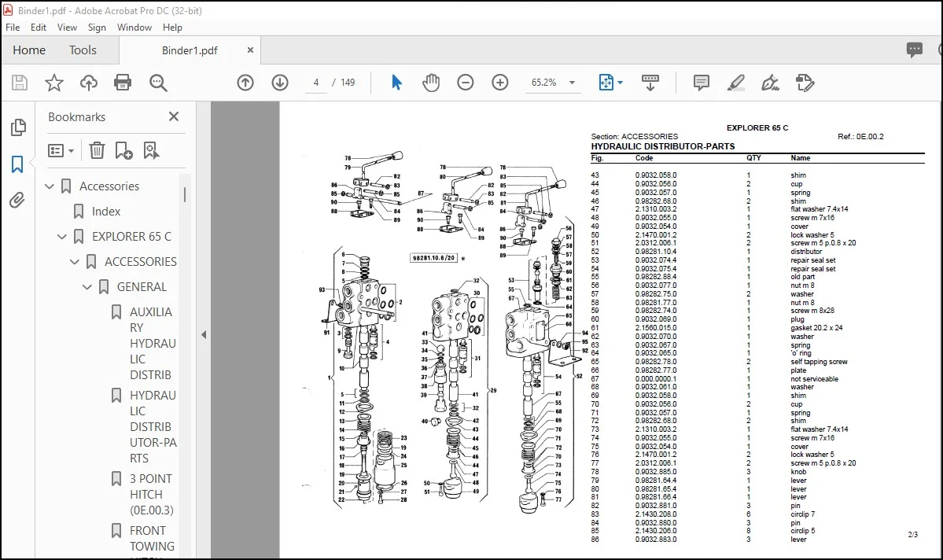Collapse the Accessories bookmark
The image size is (943, 560).
(x=50, y=186)
